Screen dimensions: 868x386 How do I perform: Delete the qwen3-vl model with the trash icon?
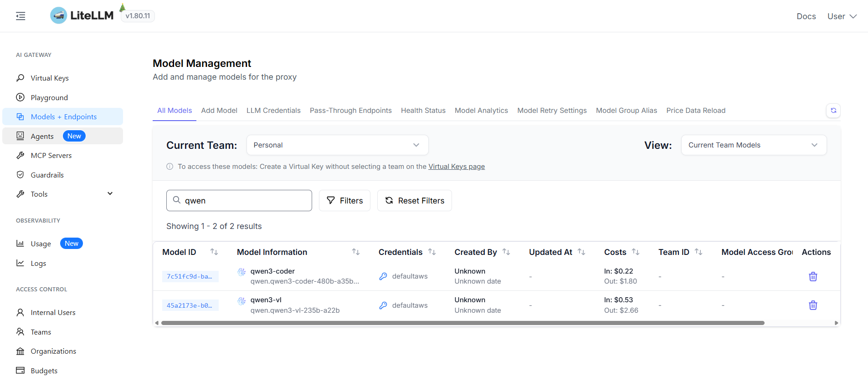812,305
